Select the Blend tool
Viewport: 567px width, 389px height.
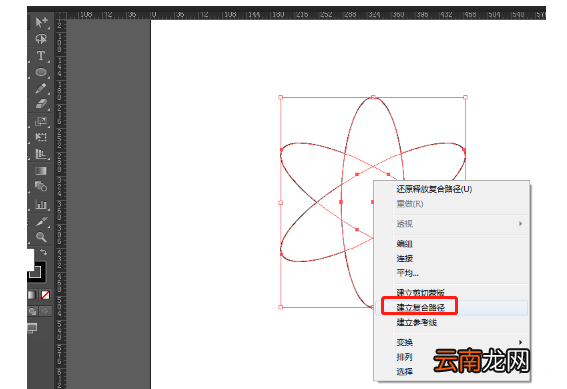(x=41, y=187)
